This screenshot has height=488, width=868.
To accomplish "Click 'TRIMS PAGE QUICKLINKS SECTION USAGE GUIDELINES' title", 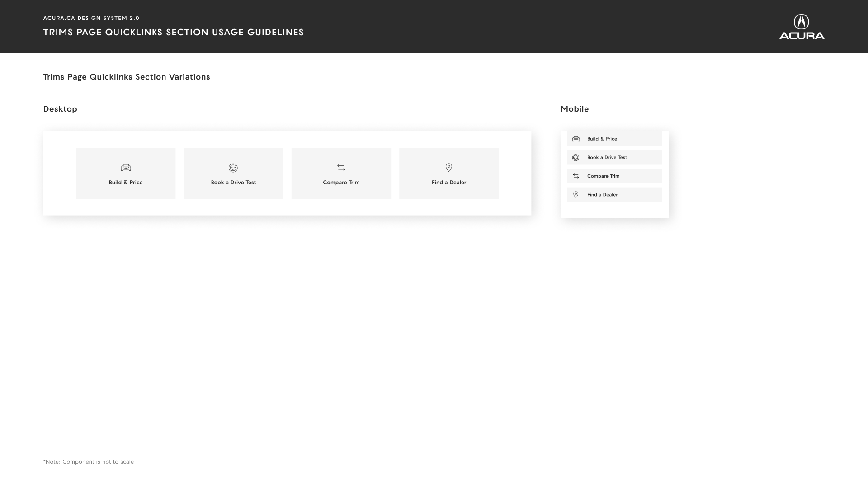I will click(x=174, y=32).
